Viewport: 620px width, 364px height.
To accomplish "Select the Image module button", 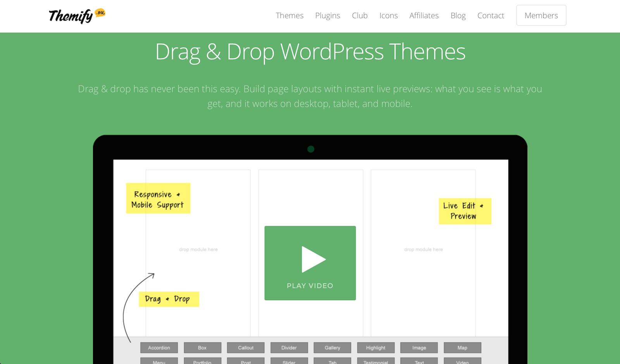I will [419, 348].
